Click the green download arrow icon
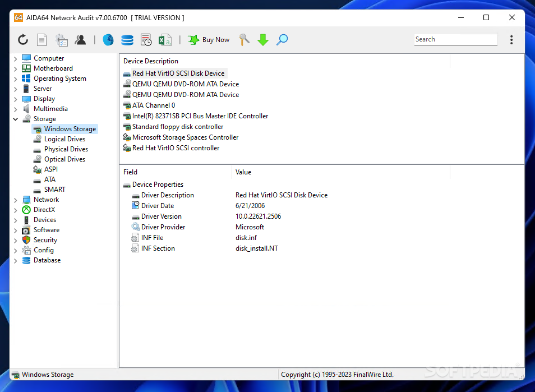This screenshot has width=535, height=392. 262,40
